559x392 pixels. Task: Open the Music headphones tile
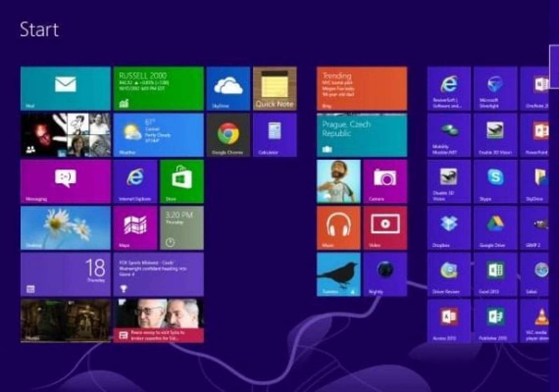[338, 228]
